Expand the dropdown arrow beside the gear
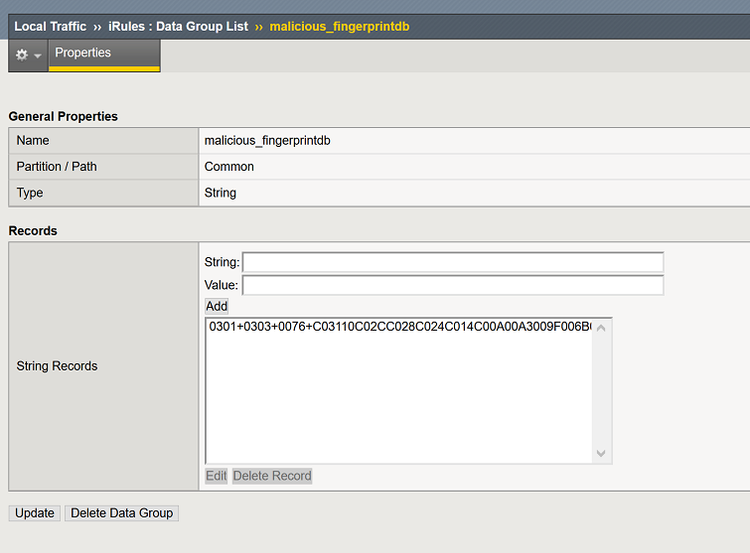The image size is (750, 553). [38, 56]
